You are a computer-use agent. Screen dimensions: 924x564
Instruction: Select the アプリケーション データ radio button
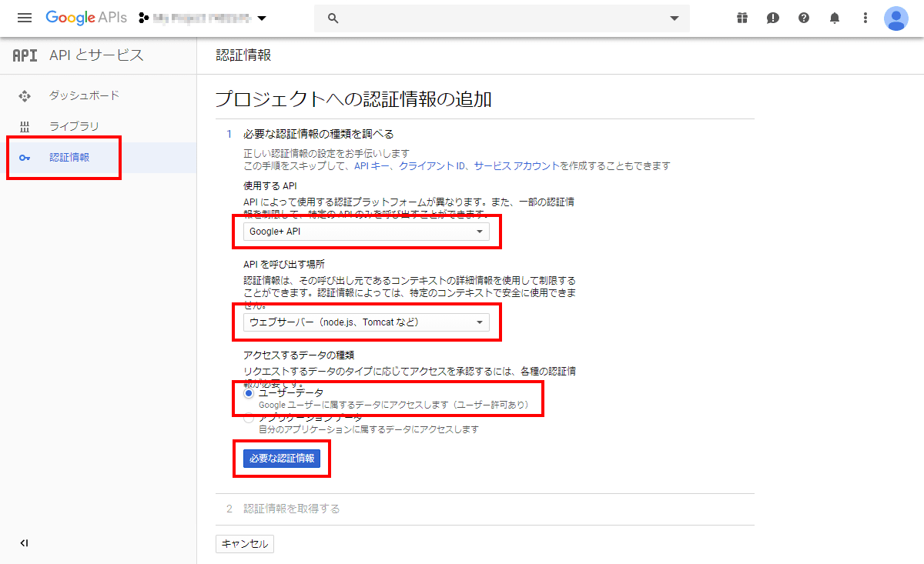coord(249,419)
